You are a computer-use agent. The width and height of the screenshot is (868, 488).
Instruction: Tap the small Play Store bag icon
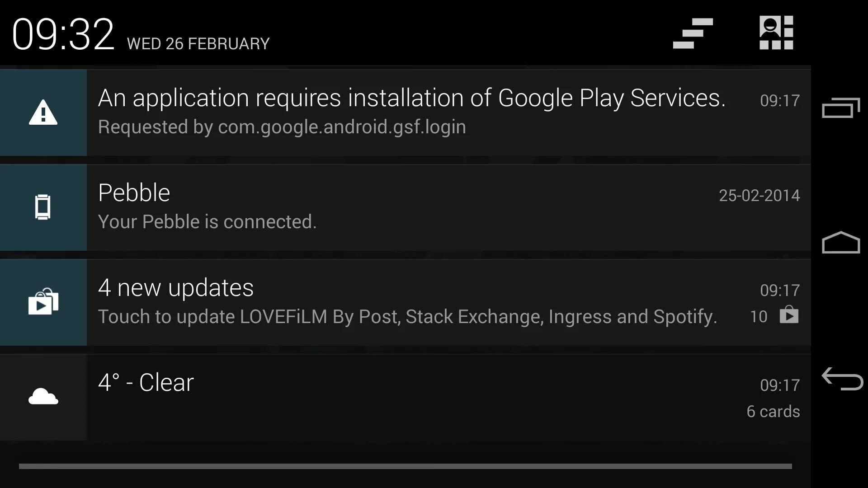(x=789, y=315)
